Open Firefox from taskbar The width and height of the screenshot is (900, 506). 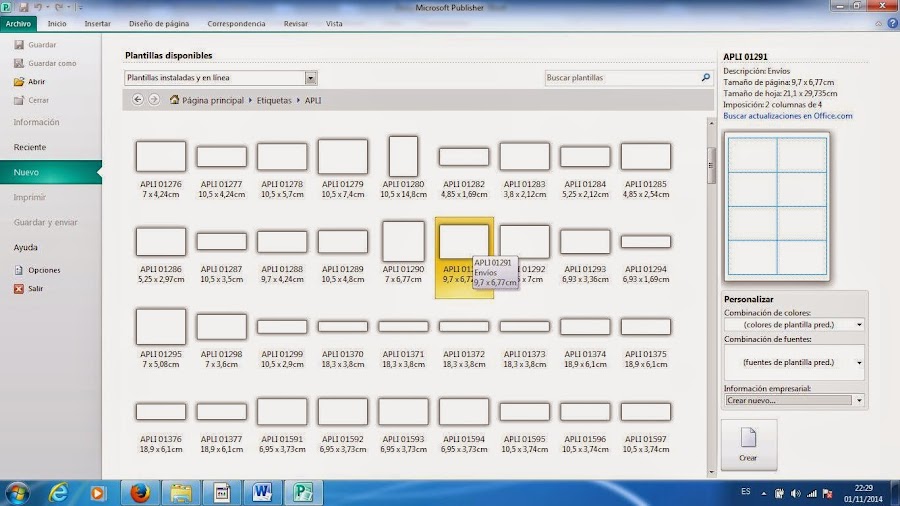(x=139, y=493)
